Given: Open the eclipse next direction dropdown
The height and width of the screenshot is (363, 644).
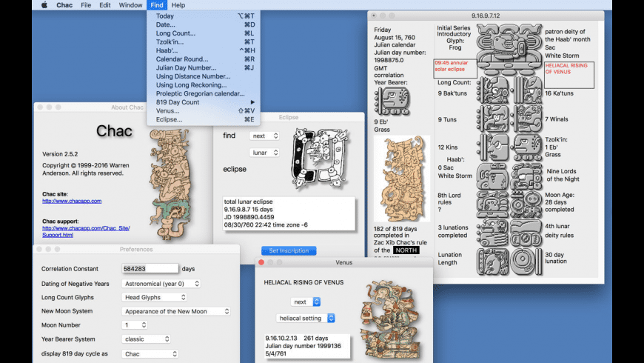Looking at the screenshot, I should (264, 136).
